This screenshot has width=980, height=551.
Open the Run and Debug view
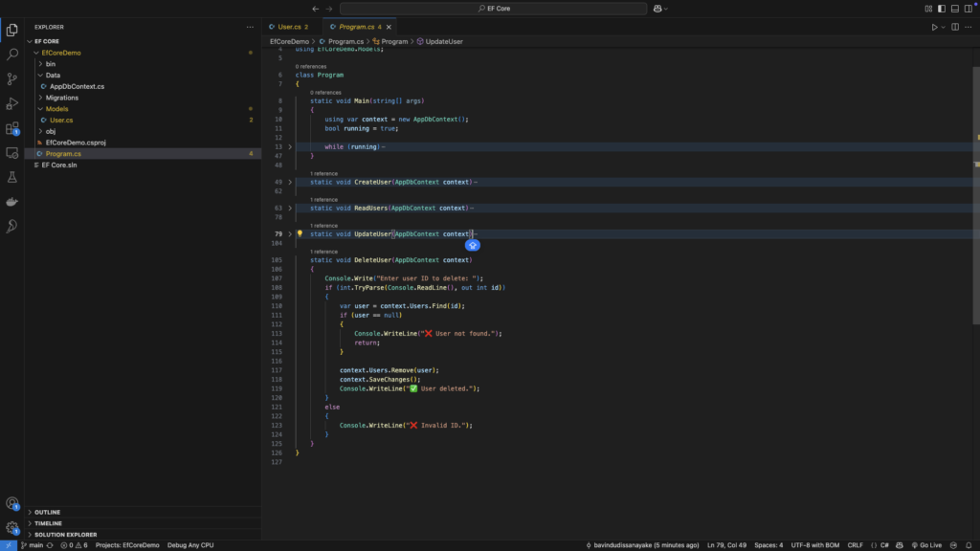[x=11, y=103]
